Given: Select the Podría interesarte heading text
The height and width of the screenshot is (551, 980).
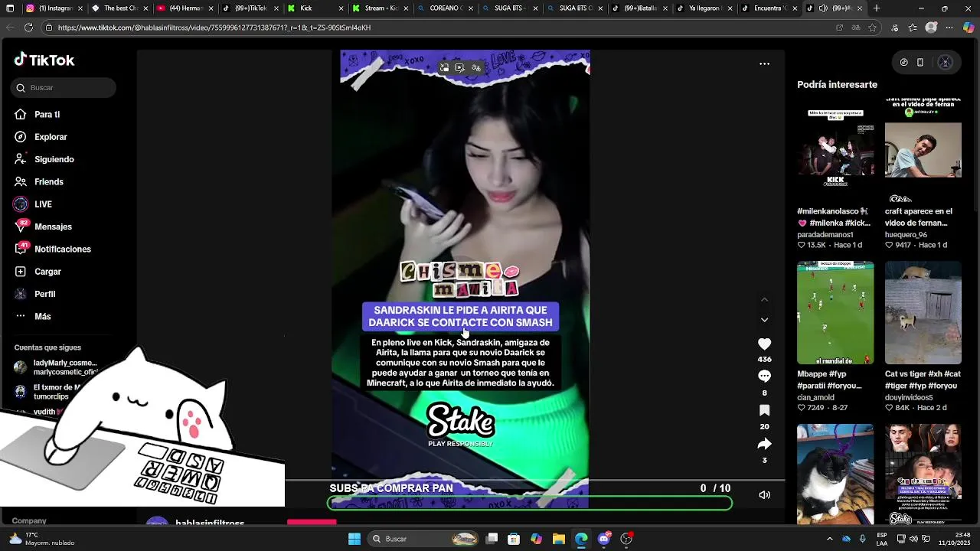Looking at the screenshot, I should (837, 85).
